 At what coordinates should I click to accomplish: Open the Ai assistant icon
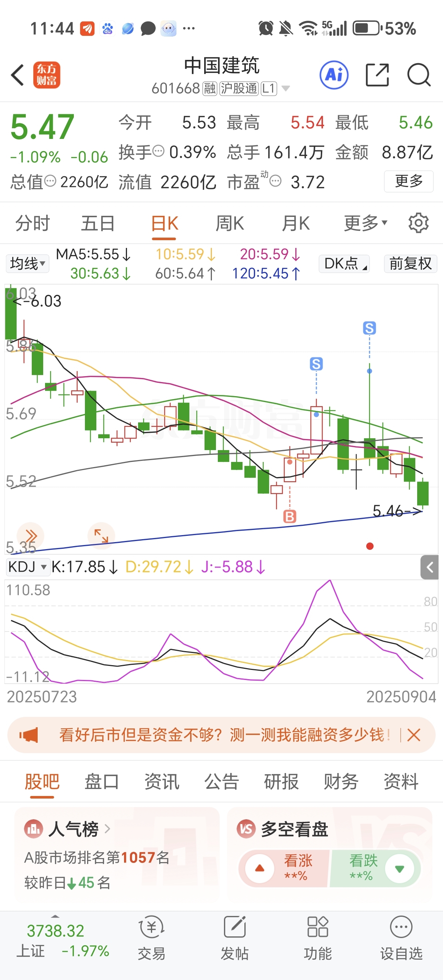pos(334,75)
